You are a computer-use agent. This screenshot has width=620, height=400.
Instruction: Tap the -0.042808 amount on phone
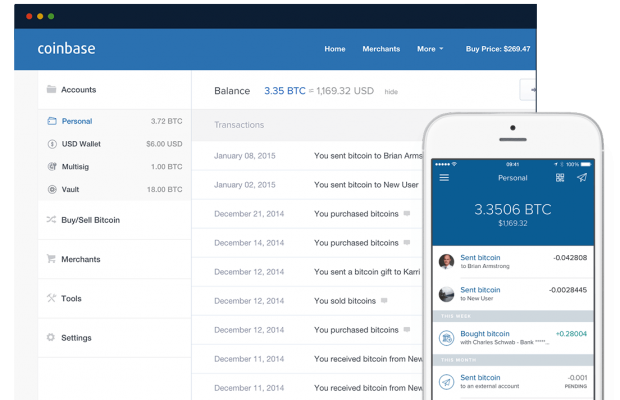point(570,258)
